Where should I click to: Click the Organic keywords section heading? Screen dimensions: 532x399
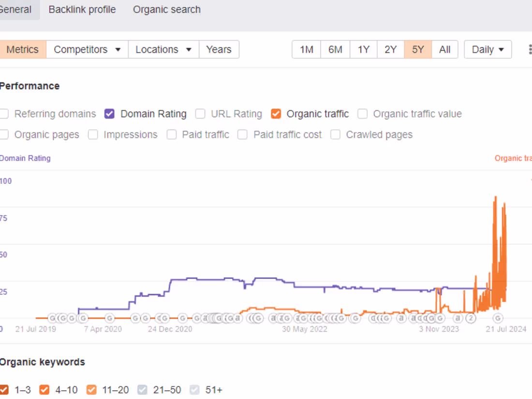click(42, 362)
